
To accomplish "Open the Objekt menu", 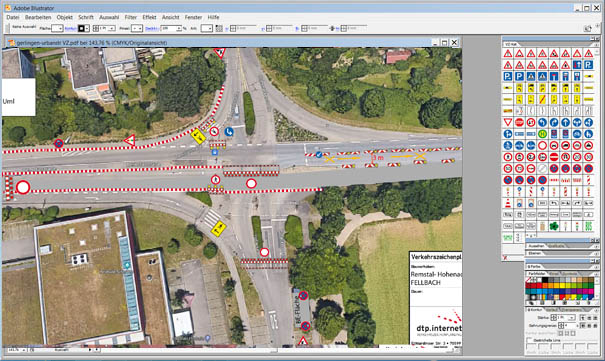I will (x=64, y=17).
